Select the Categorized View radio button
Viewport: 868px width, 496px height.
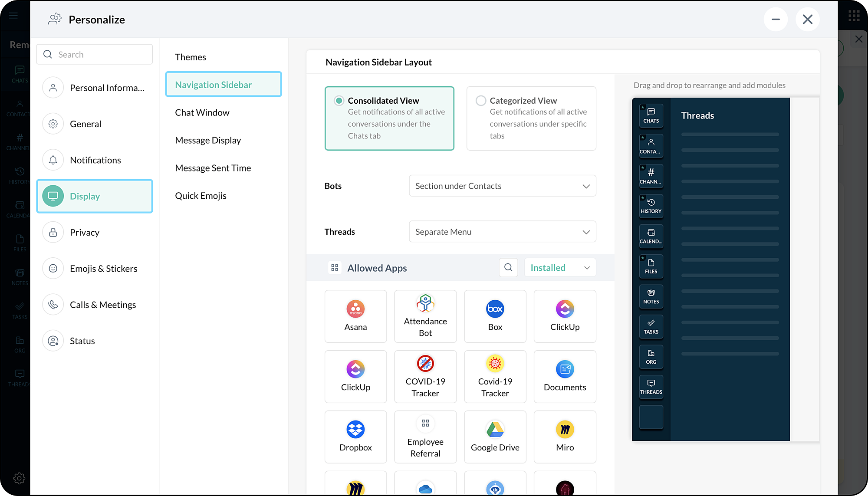point(481,101)
